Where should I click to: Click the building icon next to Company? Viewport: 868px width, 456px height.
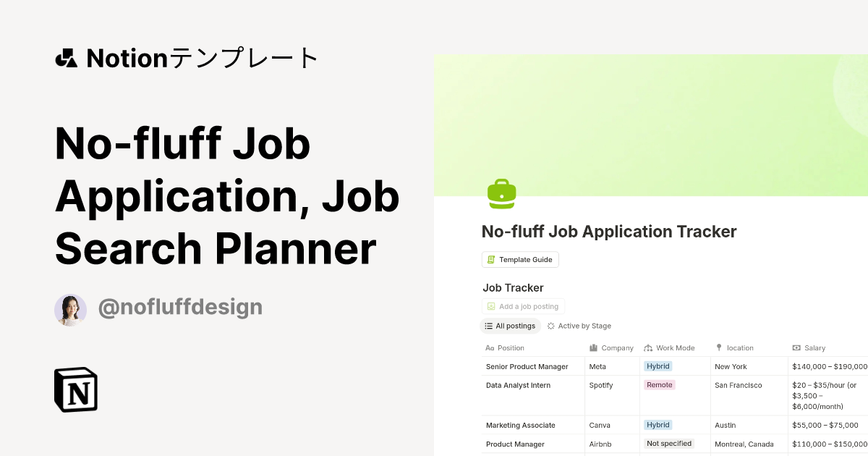pos(592,347)
